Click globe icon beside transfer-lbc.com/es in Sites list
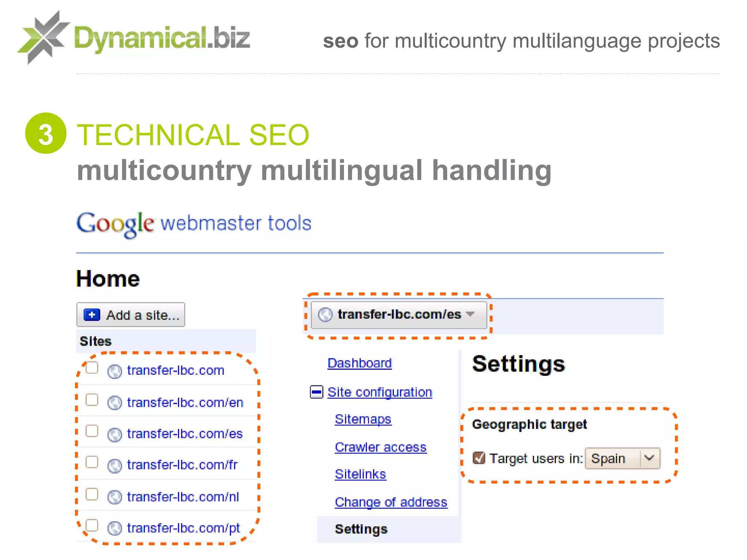Viewport: 747px width, 560px height. tap(115, 435)
